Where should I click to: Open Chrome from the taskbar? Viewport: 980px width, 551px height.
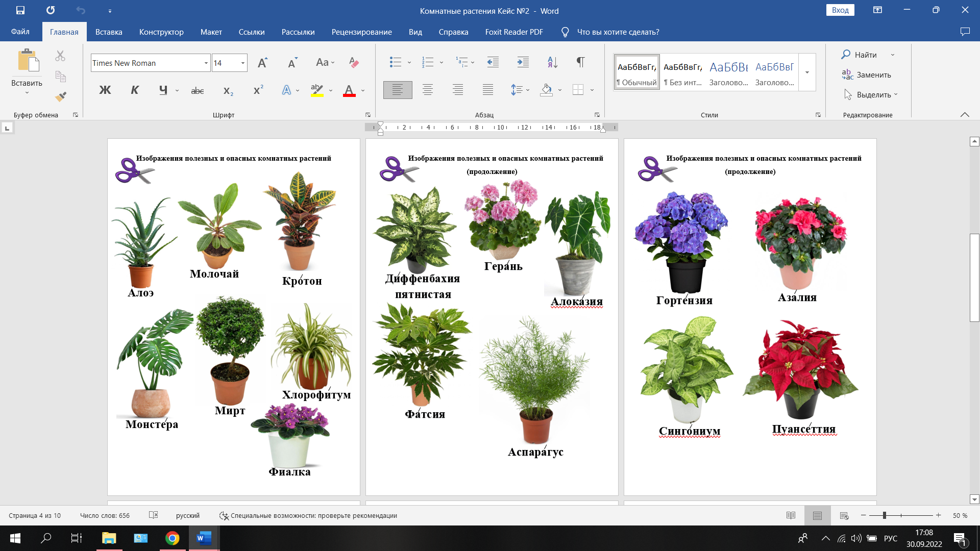coord(173,538)
